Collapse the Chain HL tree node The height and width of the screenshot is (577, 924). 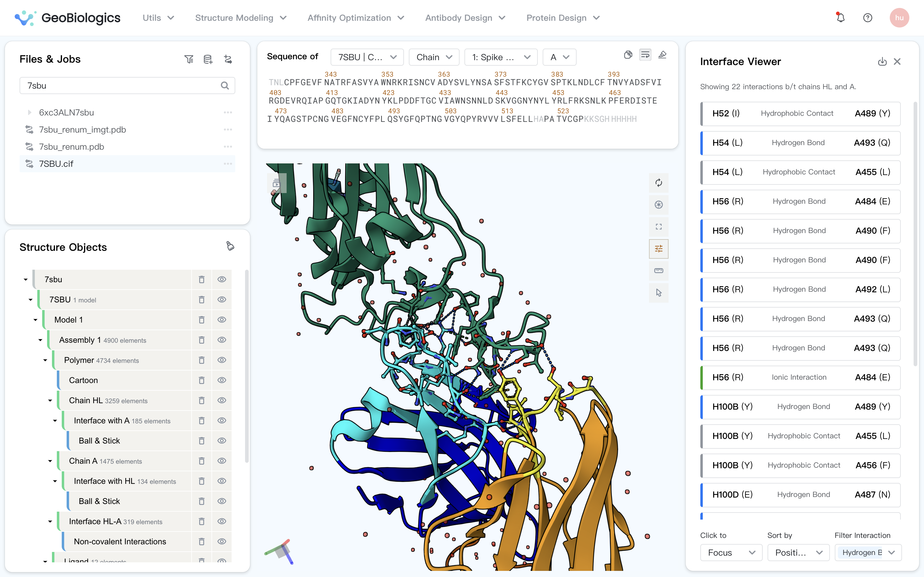(x=50, y=401)
